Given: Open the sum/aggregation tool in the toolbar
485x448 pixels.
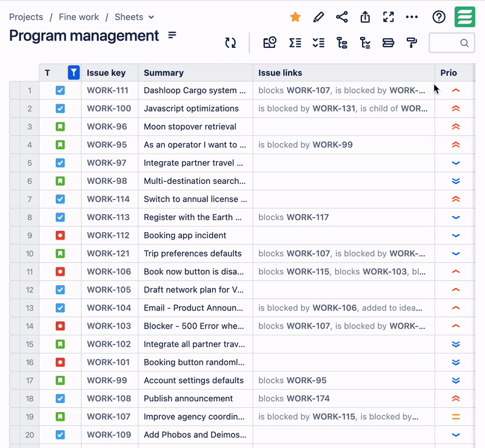Looking at the screenshot, I should 296,43.
